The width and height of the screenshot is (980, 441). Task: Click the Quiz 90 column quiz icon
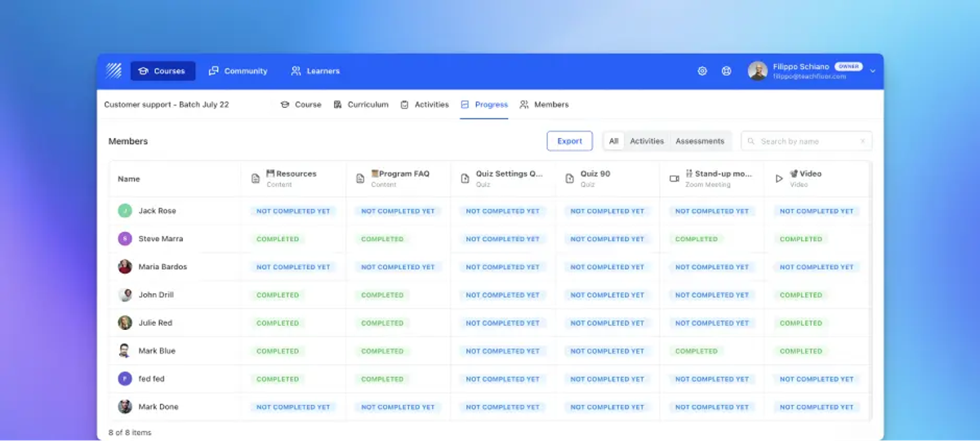(x=569, y=178)
